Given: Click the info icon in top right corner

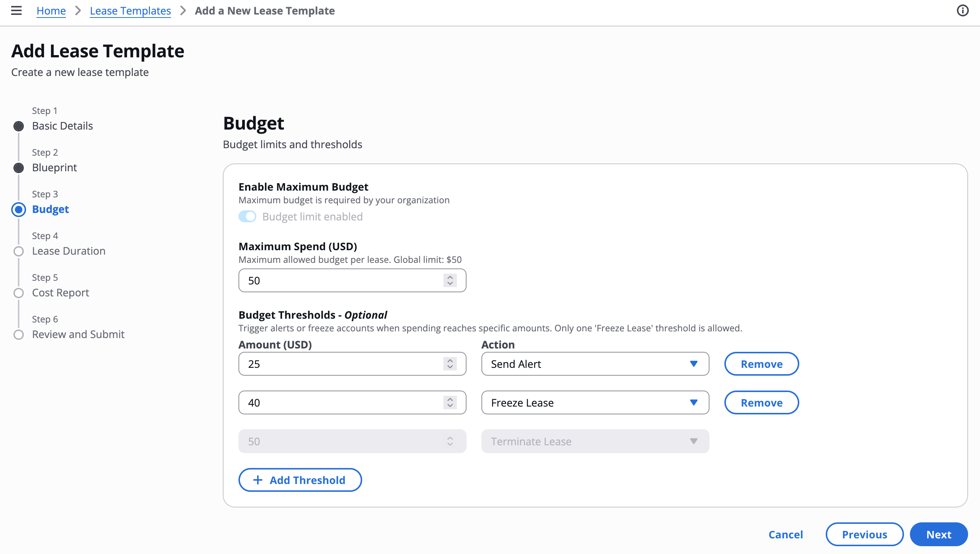Looking at the screenshot, I should [962, 11].
